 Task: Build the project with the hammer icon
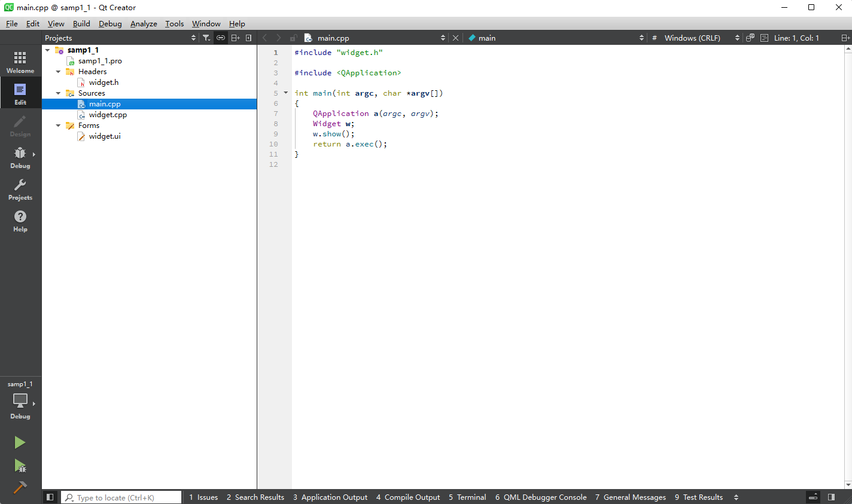[20, 487]
